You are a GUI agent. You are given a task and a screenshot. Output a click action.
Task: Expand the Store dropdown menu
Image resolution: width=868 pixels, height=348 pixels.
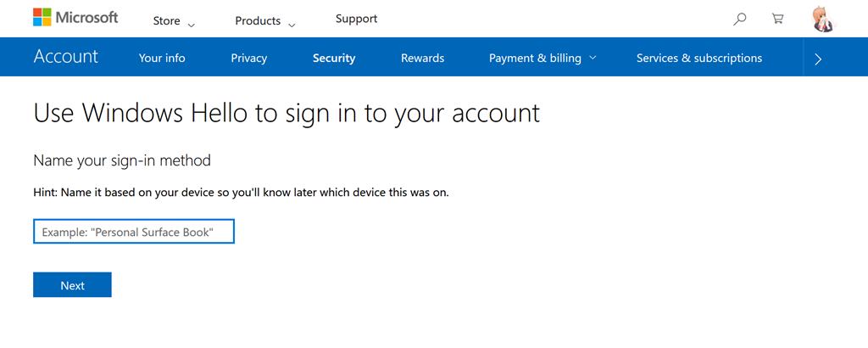pyautogui.click(x=174, y=20)
